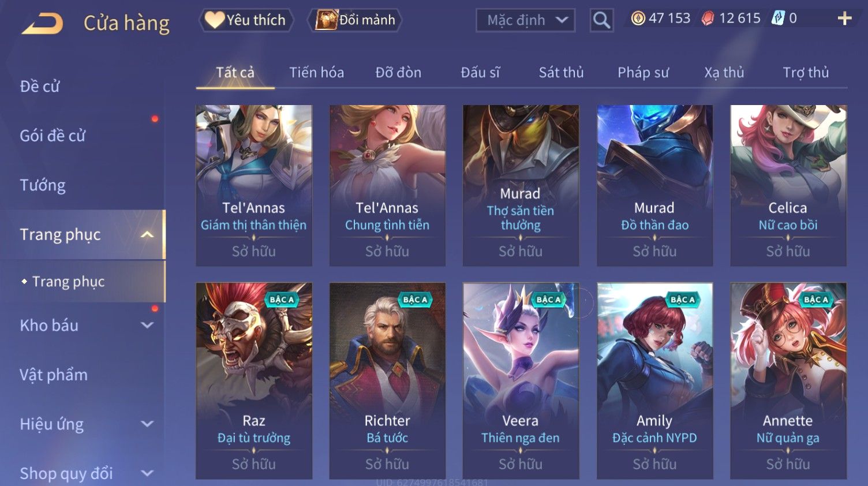
Task: Expand the Hiệu ứng sidebar section
Action: [x=147, y=424]
